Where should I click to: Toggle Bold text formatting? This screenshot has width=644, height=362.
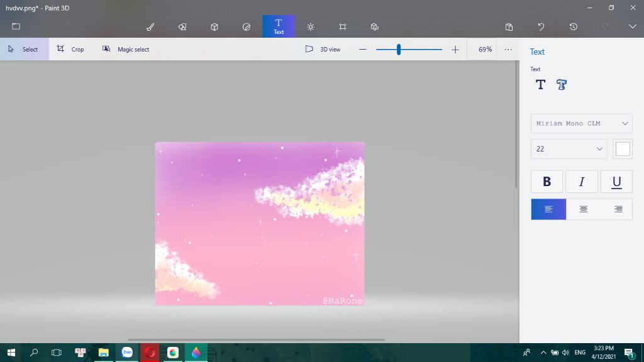[547, 181]
